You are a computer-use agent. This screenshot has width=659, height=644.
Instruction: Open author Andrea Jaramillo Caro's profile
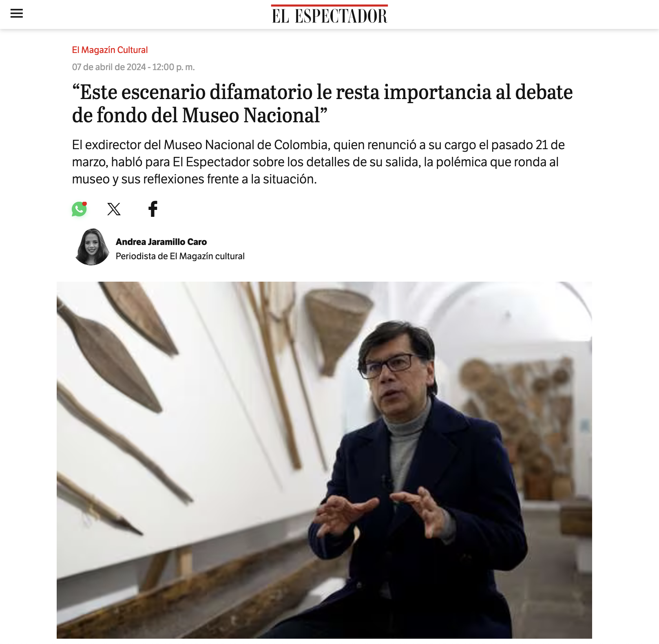161,242
